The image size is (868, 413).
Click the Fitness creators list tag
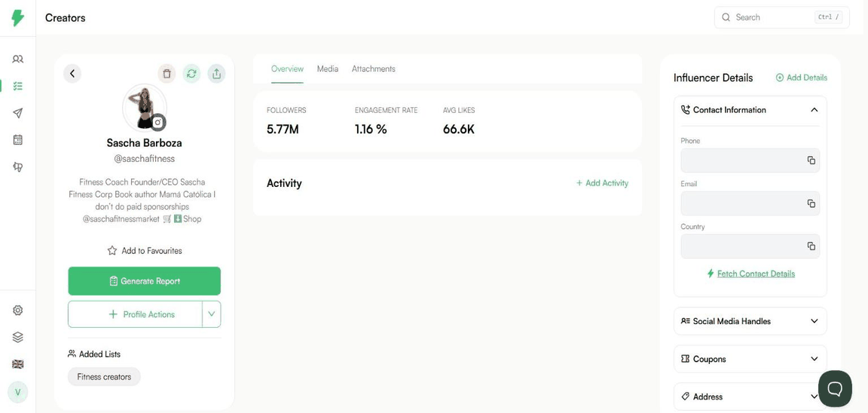pyautogui.click(x=104, y=377)
